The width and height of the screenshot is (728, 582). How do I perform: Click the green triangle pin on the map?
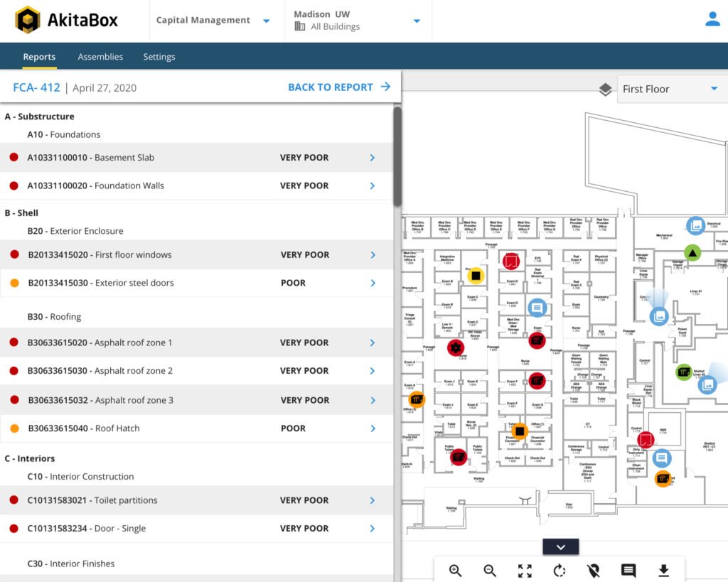point(693,252)
